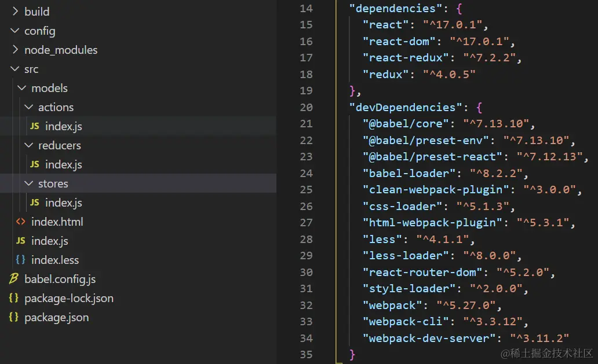Click the "css-loader" key
598x364 pixels.
pos(402,207)
